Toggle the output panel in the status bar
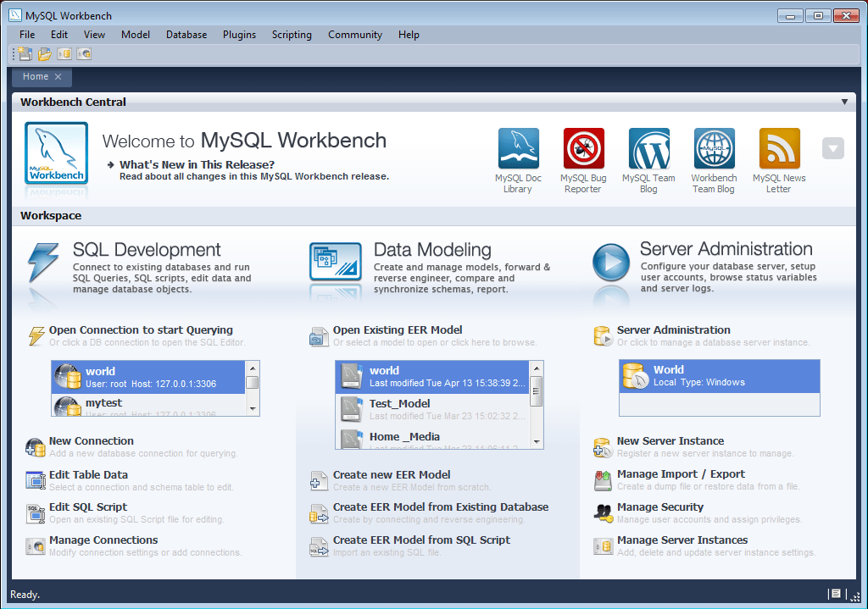 pyautogui.click(x=836, y=594)
